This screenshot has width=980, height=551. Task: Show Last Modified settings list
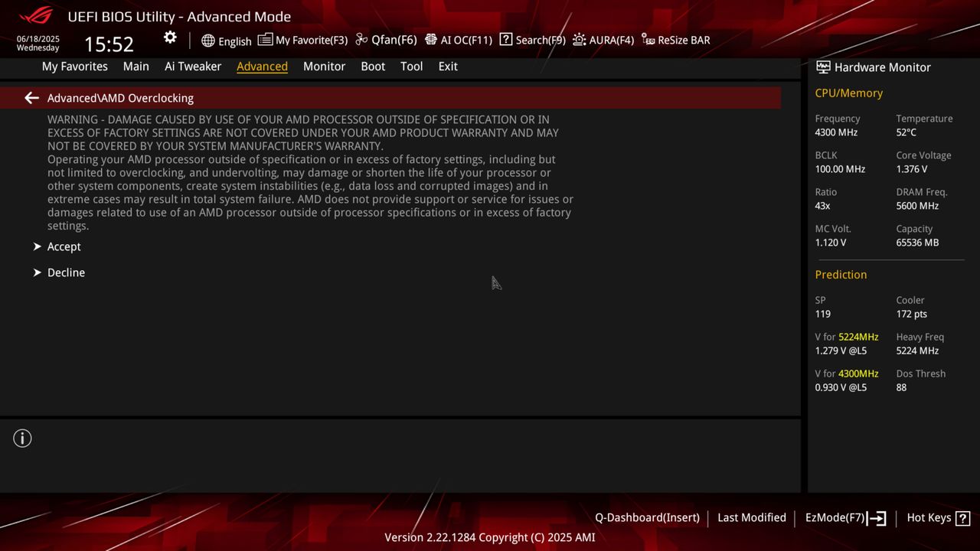(751, 517)
